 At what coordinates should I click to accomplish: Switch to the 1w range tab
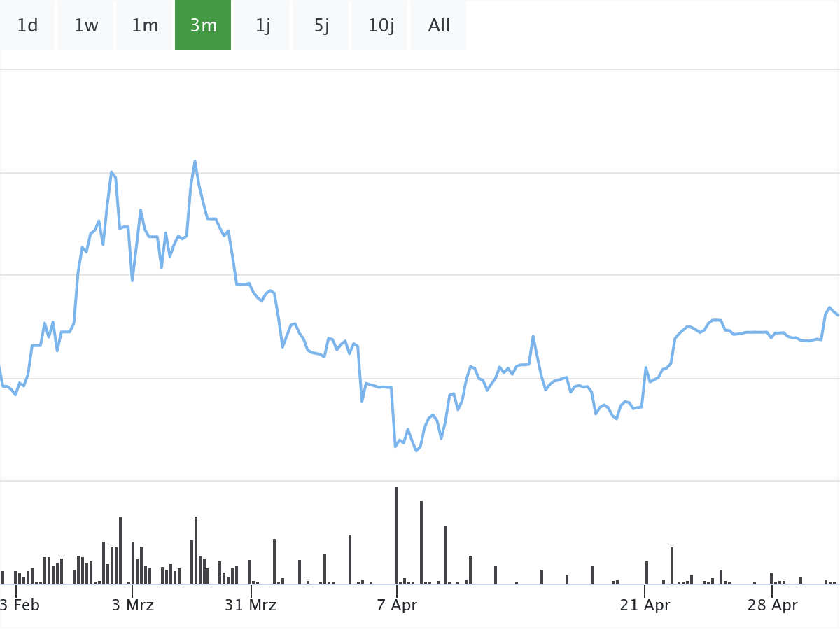(86, 26)
